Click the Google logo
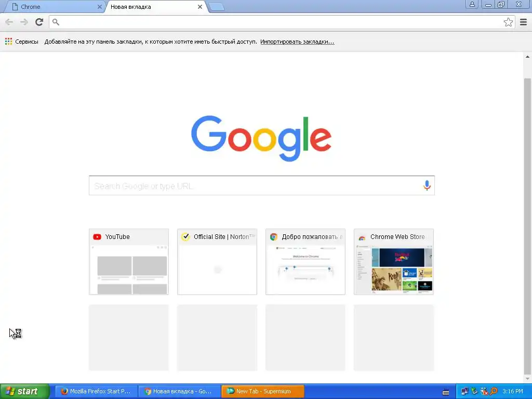 tap(261, 138)
